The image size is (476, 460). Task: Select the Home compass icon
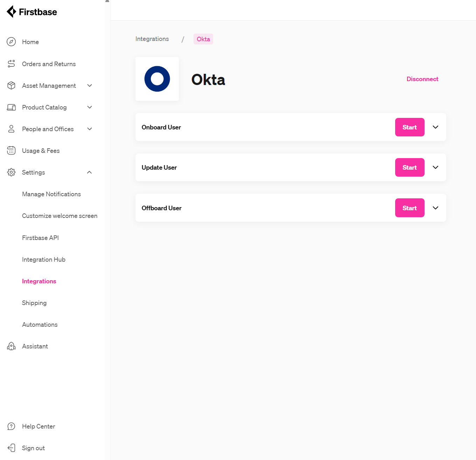pyautogui.click(x=11, y=42)
